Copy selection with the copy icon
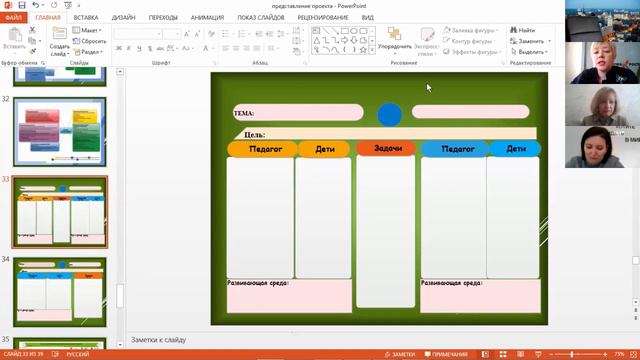 (32, 41)
